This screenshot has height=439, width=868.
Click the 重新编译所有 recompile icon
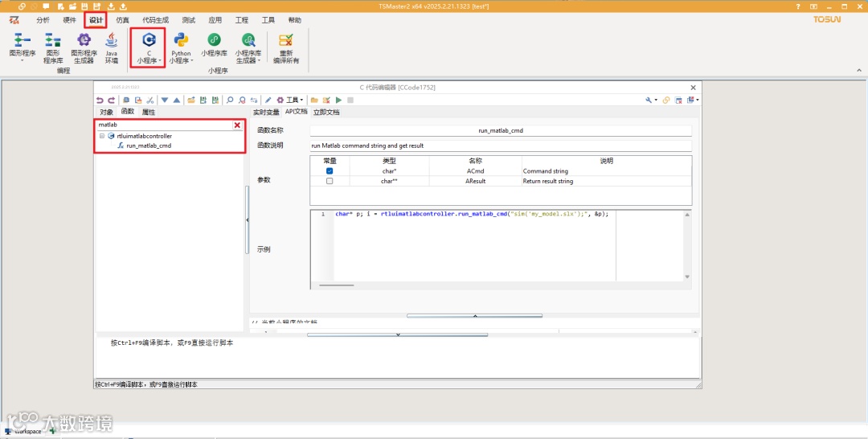tap(286, 48)
